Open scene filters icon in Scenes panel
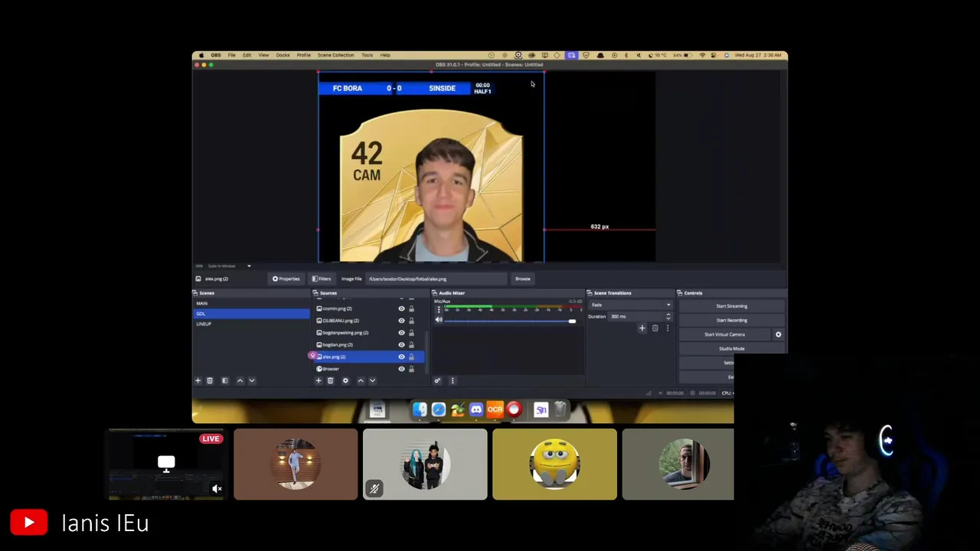The height and width of the screenshot is (551, 980). coord(224,380)
